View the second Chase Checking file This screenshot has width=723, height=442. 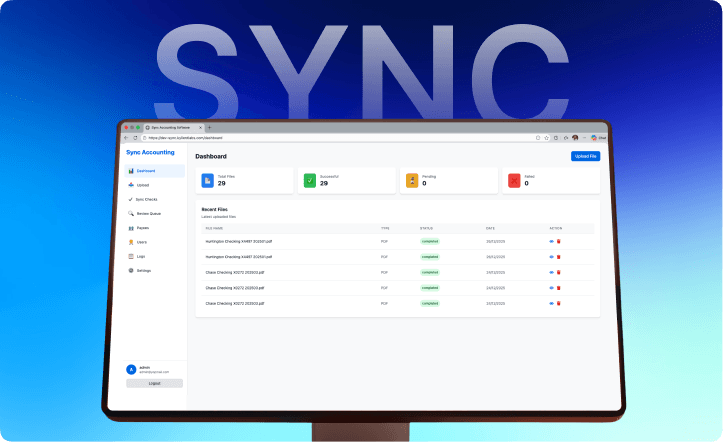click(551, 288)
